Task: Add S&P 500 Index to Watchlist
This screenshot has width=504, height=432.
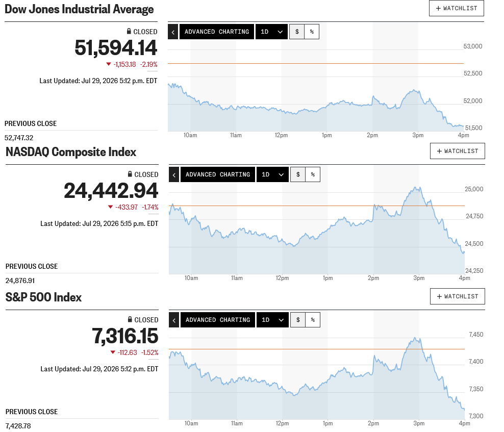Action: (x=458, y=296)
